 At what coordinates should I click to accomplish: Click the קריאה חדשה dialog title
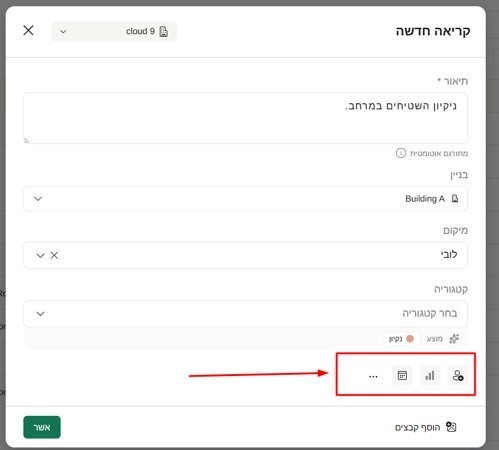(x=433, y=31)
